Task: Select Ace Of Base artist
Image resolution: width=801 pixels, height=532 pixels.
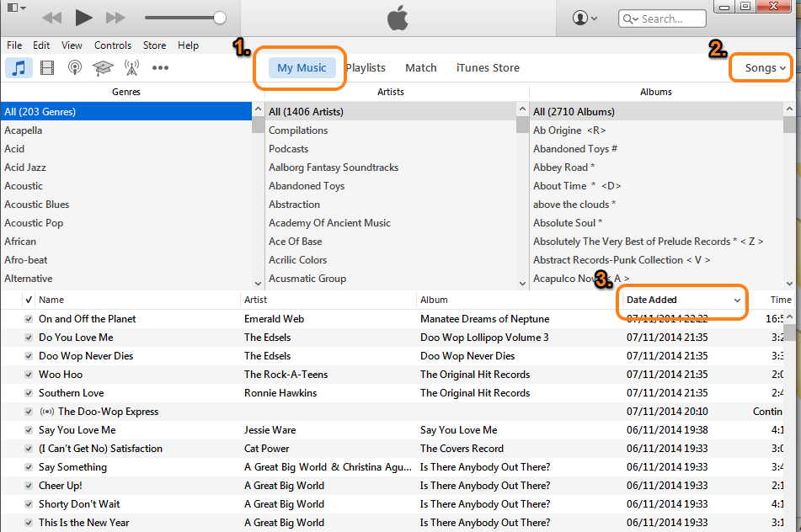Action: coord(391,242)
